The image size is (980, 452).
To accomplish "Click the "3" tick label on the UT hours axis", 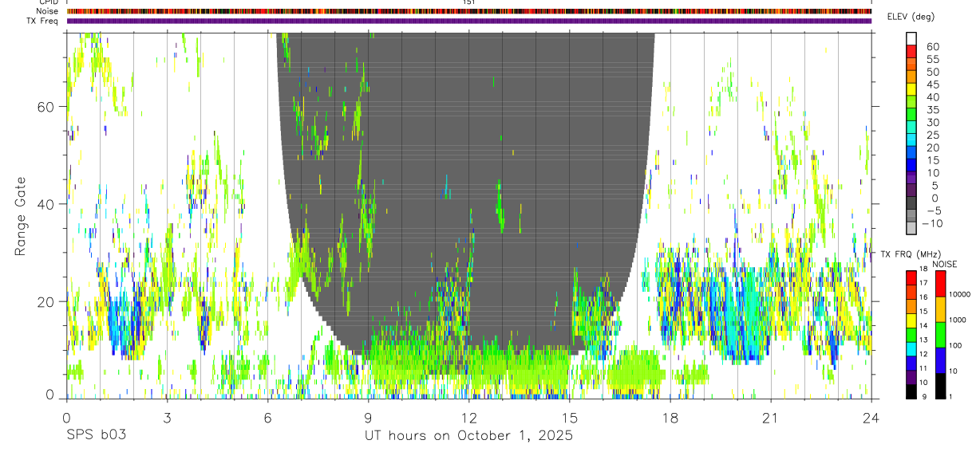I will coord(167,418).
